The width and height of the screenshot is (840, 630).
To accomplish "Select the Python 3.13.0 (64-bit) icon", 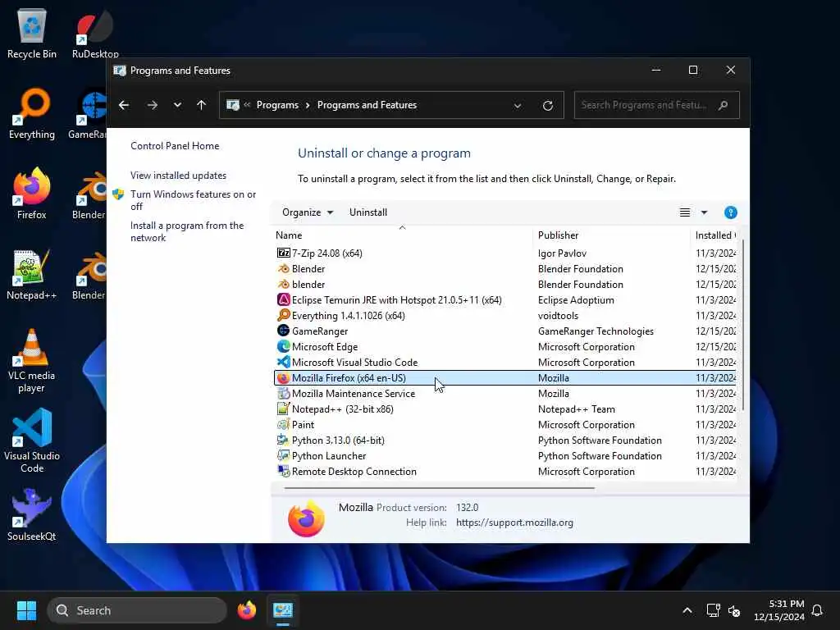I will (283, 440).
